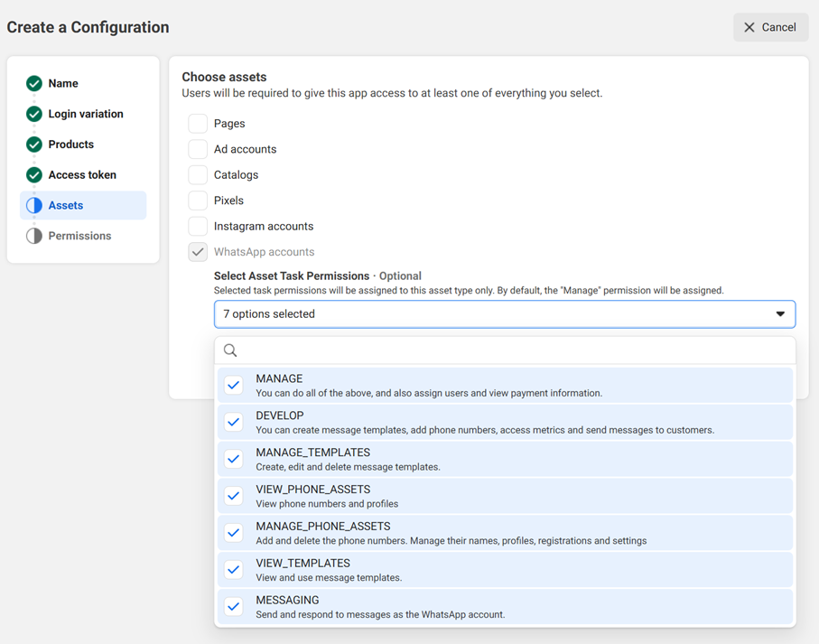The image size is (819, 644).
Task: Open the 7 options selected dropdown
Action: tap(504, 313)
